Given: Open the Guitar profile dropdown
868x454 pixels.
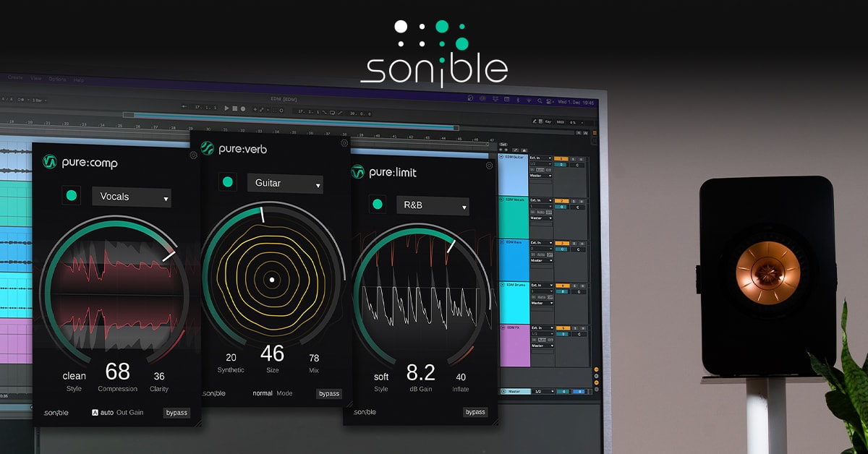Looking at the screenshot, I should click(285, 184).
